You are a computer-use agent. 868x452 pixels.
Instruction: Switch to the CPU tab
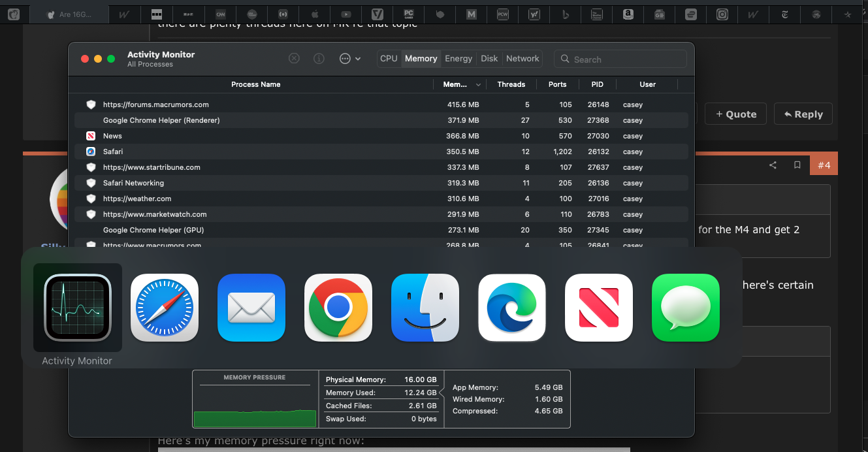coord(389,59)
